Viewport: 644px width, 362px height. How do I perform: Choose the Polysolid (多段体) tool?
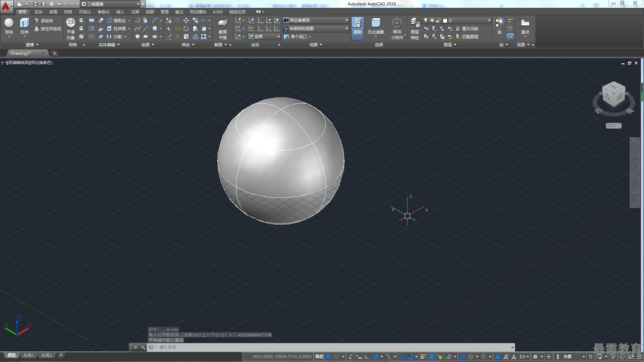click(44, 20)
